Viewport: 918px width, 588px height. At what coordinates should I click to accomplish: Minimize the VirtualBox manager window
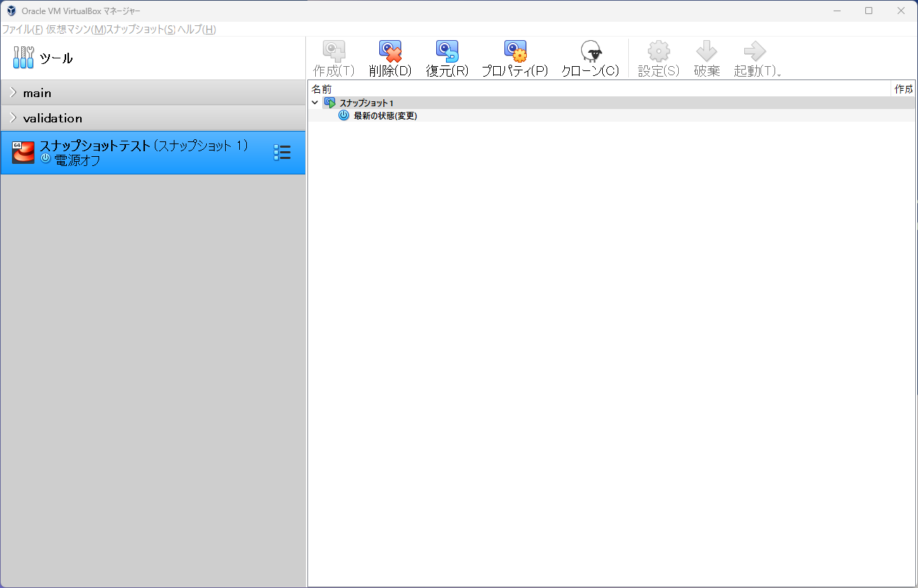click(x=837, y=11)
